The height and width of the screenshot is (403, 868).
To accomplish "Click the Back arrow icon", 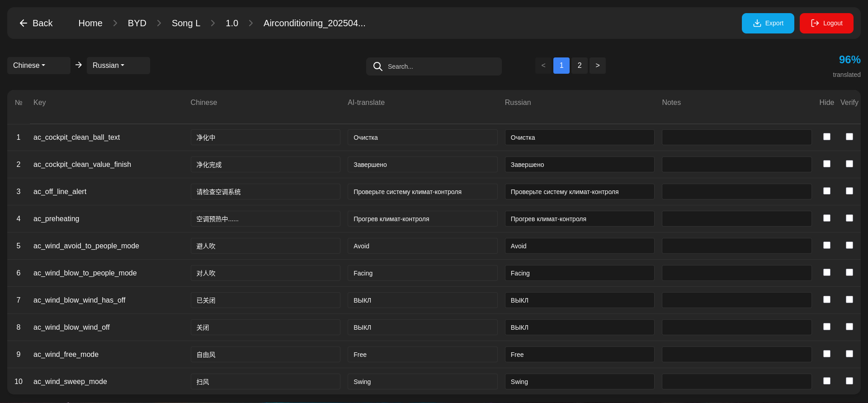I will [x=24, y=23].
